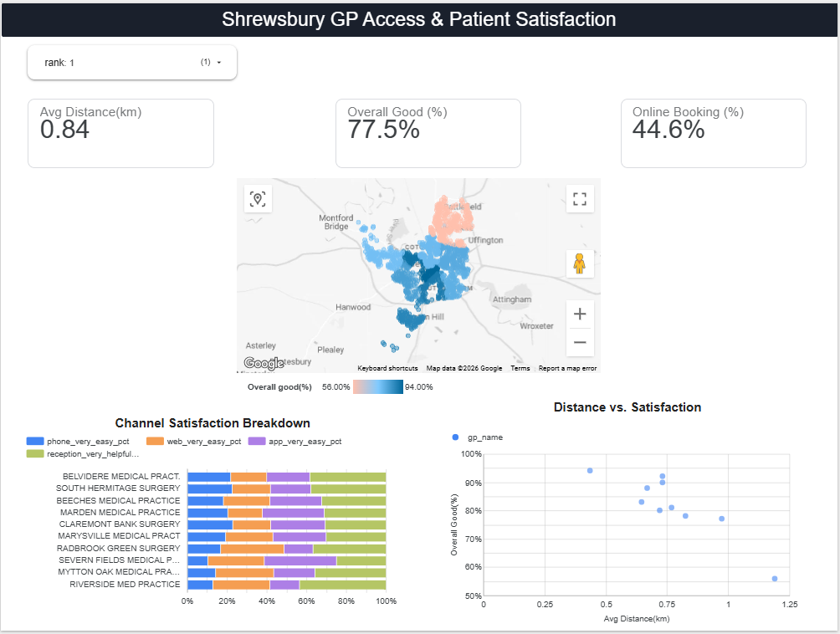Viewport: 840px width, 634px height.
Task: Click the rank dropdown arrow
Action: click(x=218, y=63)
